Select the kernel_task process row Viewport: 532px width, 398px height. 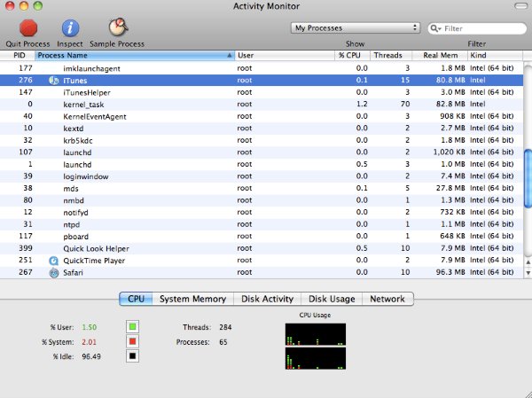[x=262, y=105]
